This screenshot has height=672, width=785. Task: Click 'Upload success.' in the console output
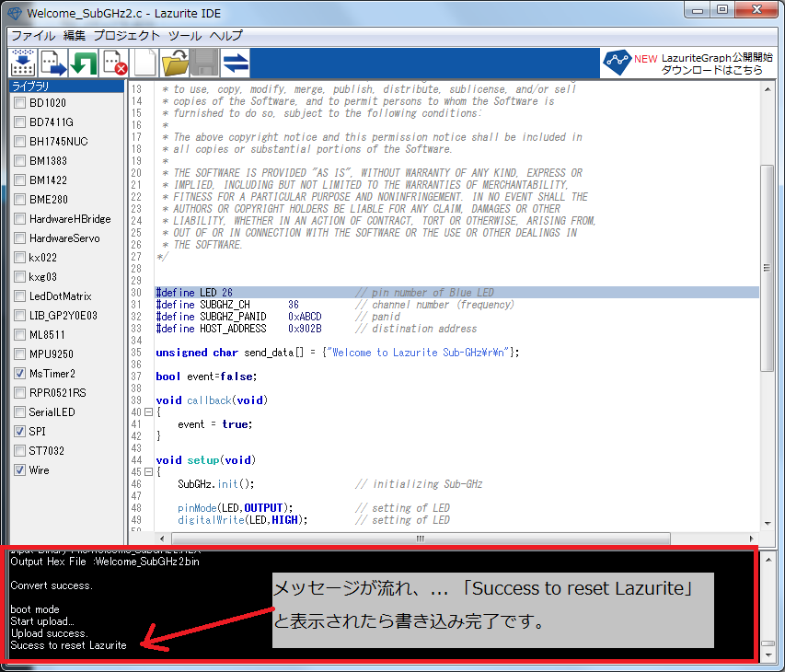[x=49, y=633]
